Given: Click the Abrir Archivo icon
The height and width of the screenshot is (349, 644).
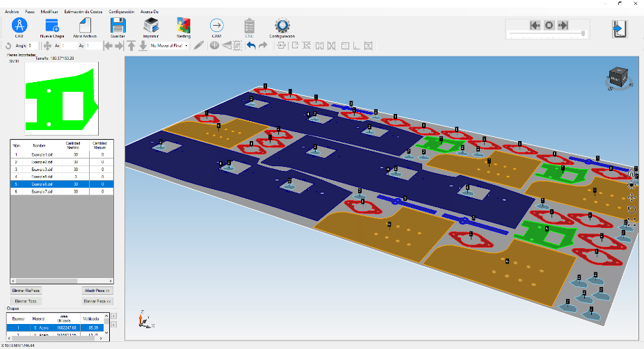Looking at the screenshot, I should (x=84, y=26).
